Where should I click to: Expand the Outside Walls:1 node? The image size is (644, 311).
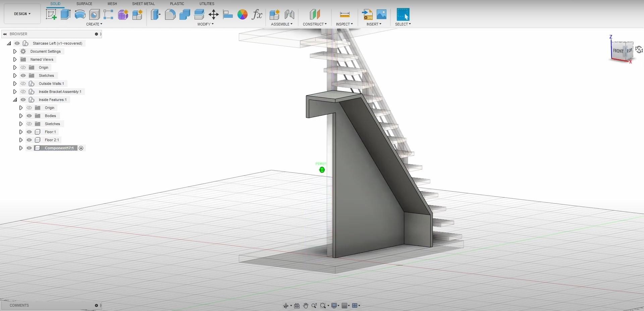15,84
